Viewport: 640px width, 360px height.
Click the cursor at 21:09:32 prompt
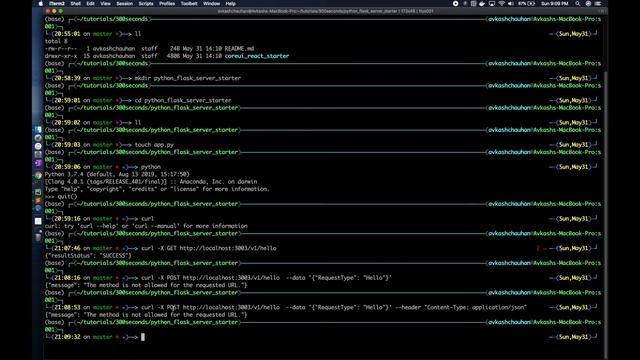pyautogui.click(x=143, y=337)
